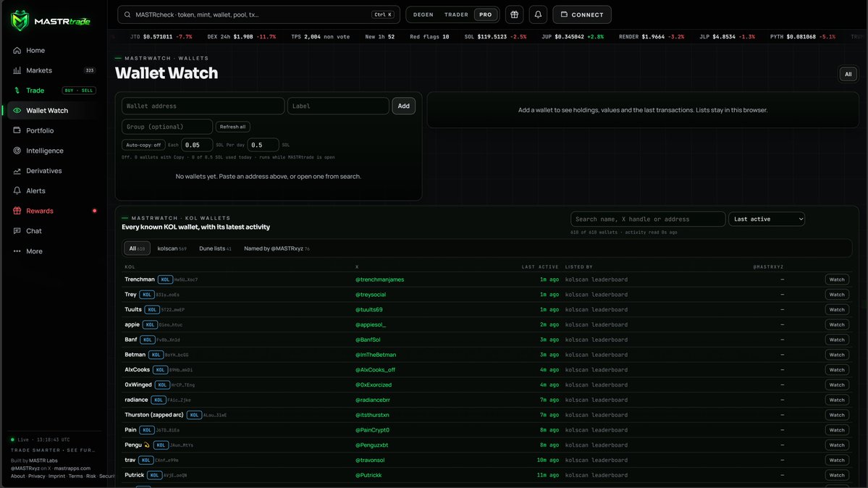Watch the Betman wallet
Screen dimensions: 868x488
click(836, 355)
